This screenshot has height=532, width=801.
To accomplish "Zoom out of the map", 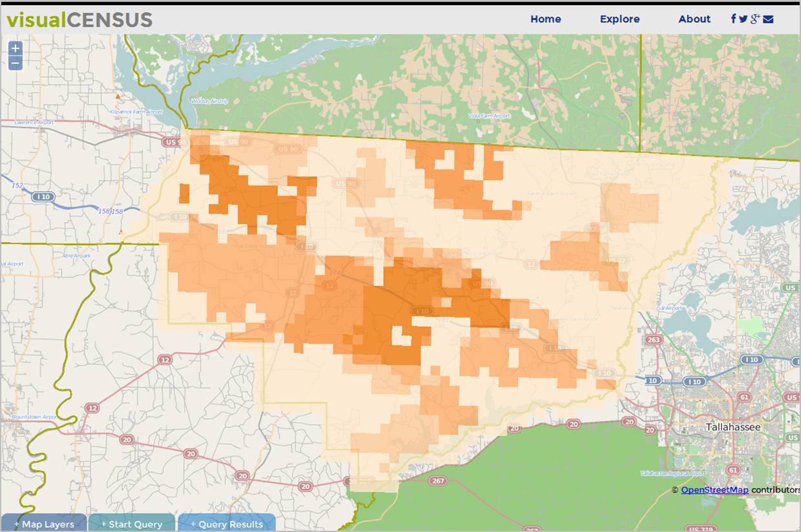I will click(16, 63).
